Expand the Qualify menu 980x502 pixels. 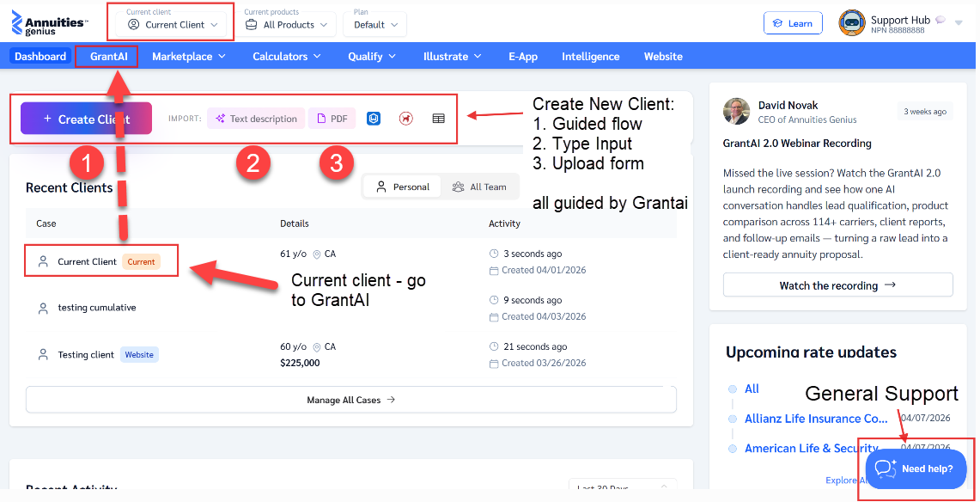[372, 56]
